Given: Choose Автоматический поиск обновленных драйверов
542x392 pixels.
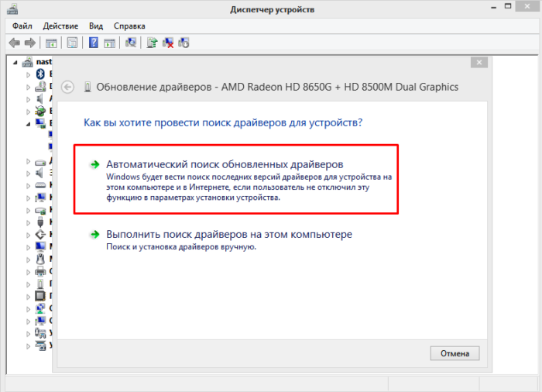Looking at the screenshot, I should click(x=224, y=164).
